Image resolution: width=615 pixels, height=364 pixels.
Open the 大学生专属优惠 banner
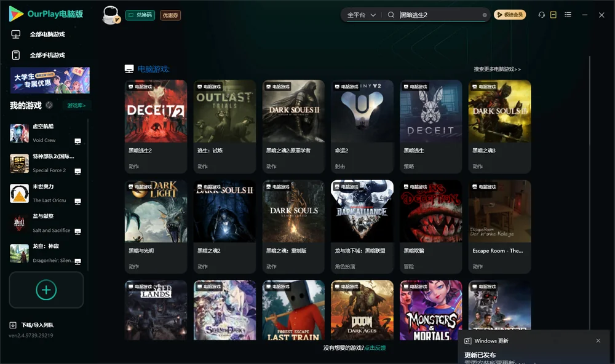point(50,80)
